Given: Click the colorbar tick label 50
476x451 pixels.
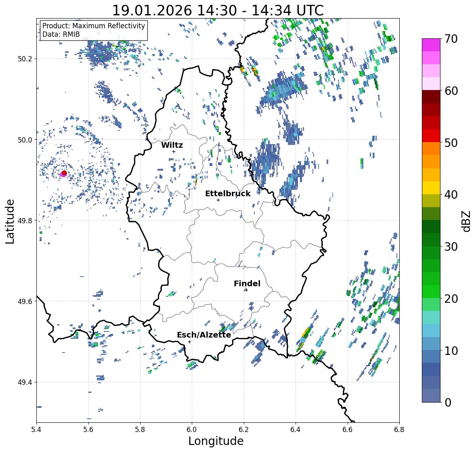Looking at the screenshot, I should point(451,143).
